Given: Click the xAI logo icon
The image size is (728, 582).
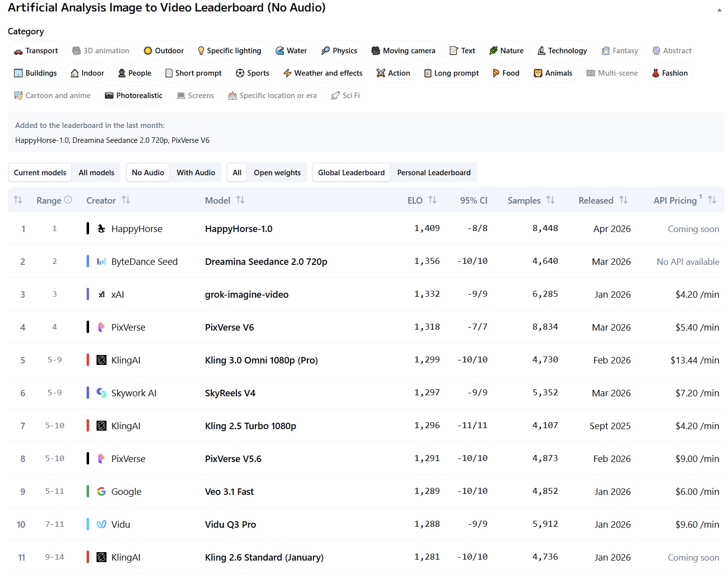Looking at the screenshot, I should (102, 294).
